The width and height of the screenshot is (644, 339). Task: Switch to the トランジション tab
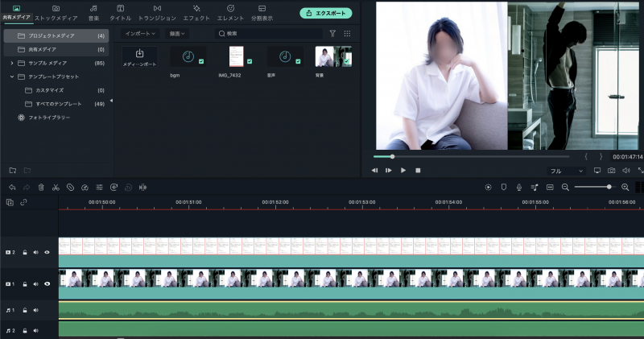click(157, 12)
